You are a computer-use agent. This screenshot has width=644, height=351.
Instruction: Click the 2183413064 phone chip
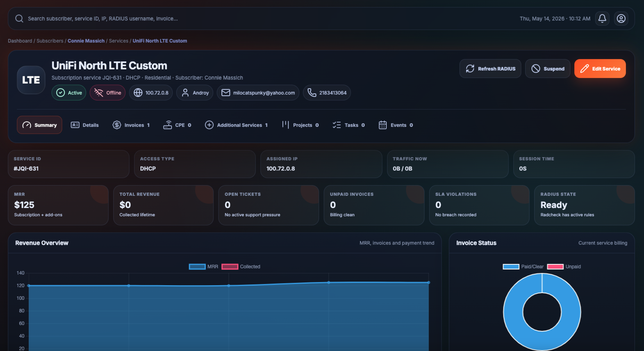coord(327,93)
